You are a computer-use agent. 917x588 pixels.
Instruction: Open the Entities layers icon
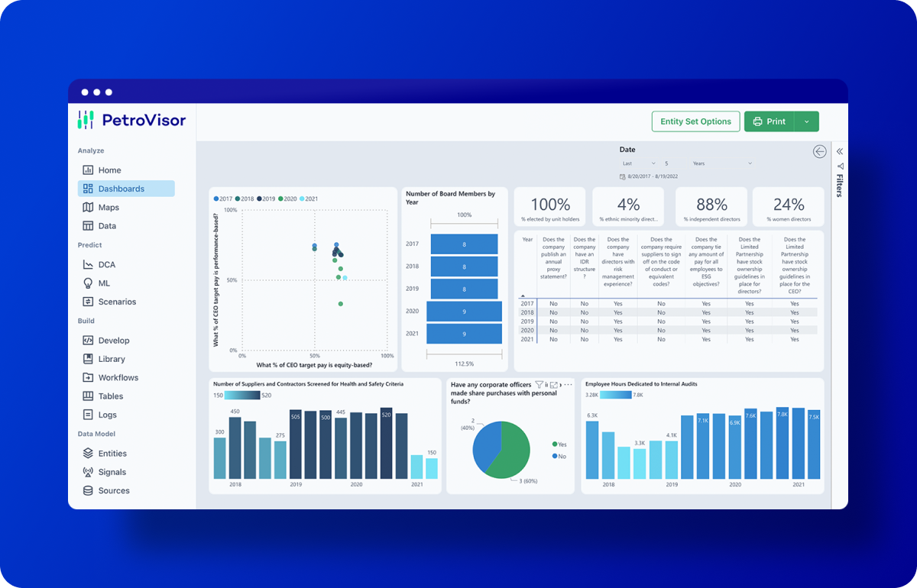88,454
